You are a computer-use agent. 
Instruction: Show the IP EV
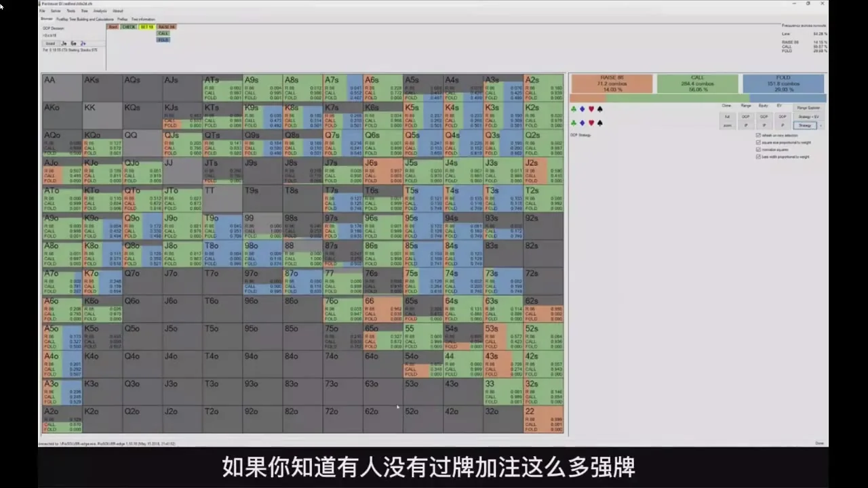click(x=782, y=125)
